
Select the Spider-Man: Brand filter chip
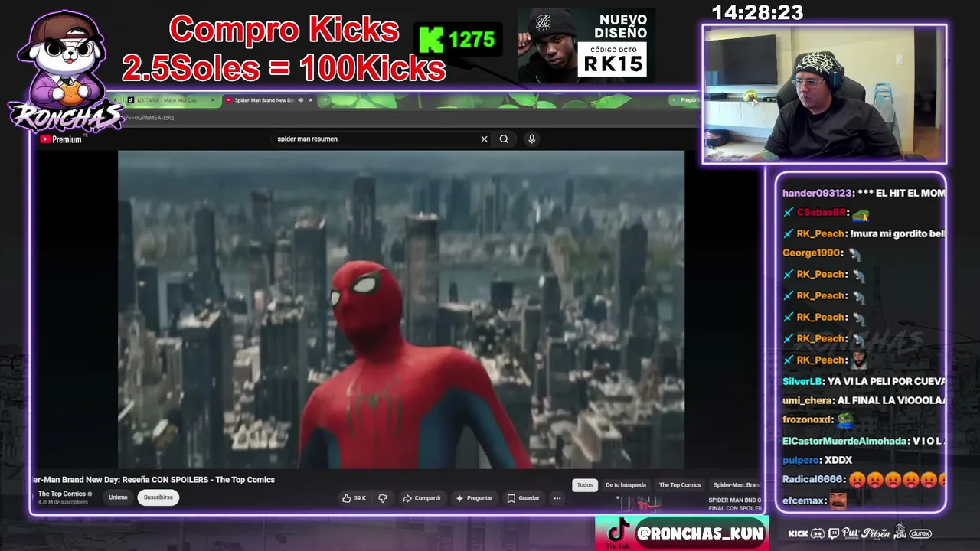(736, 485)
